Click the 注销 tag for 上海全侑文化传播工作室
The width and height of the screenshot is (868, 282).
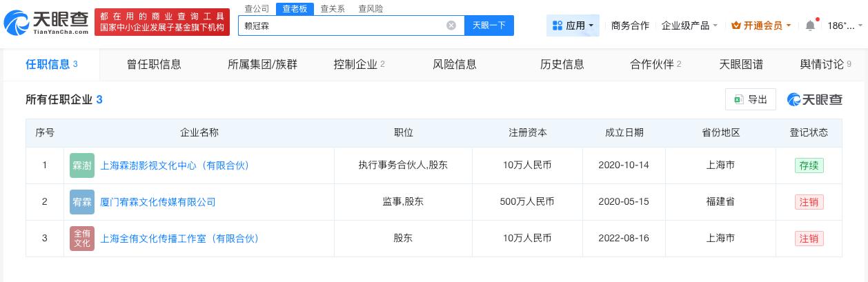click(809, 239)
